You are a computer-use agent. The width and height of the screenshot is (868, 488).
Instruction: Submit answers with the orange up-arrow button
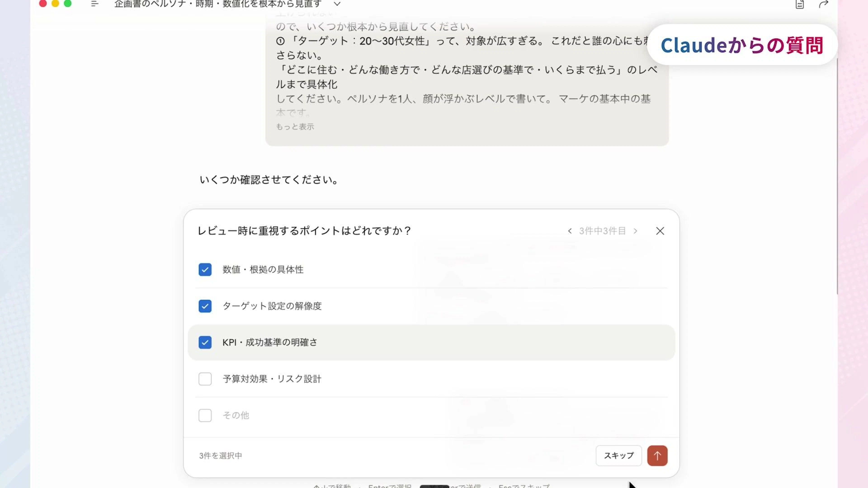(657, 456)
